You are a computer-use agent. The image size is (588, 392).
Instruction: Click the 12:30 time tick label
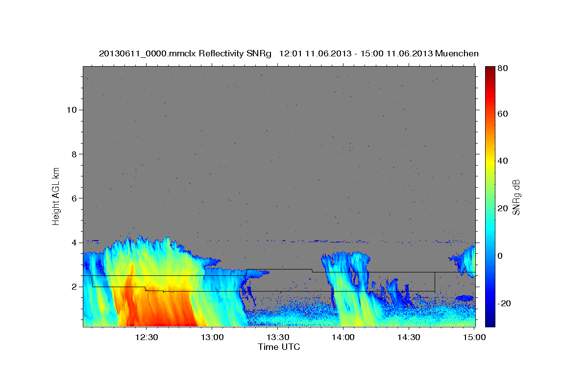coord(146,338)
